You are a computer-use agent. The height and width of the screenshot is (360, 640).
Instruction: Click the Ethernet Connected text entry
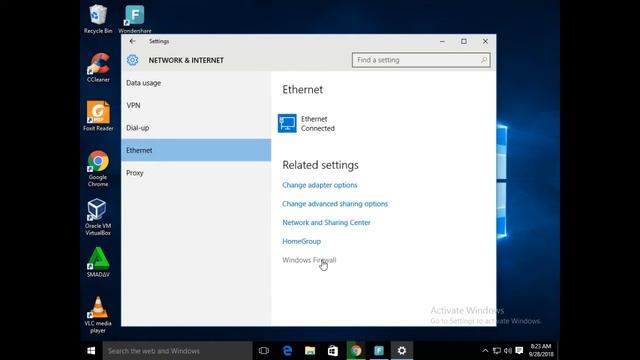(318, 123)
